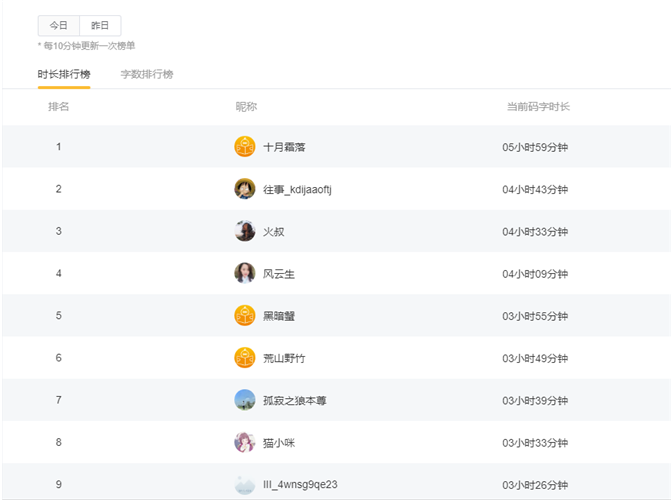Click the nickname 孤寂之狼本尊
The height and width of the screenshot is (500, 671).
click(x=294, y=400)
